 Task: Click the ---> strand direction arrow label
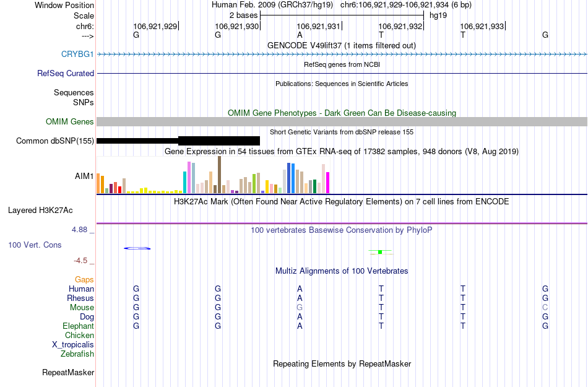(87, 36)
